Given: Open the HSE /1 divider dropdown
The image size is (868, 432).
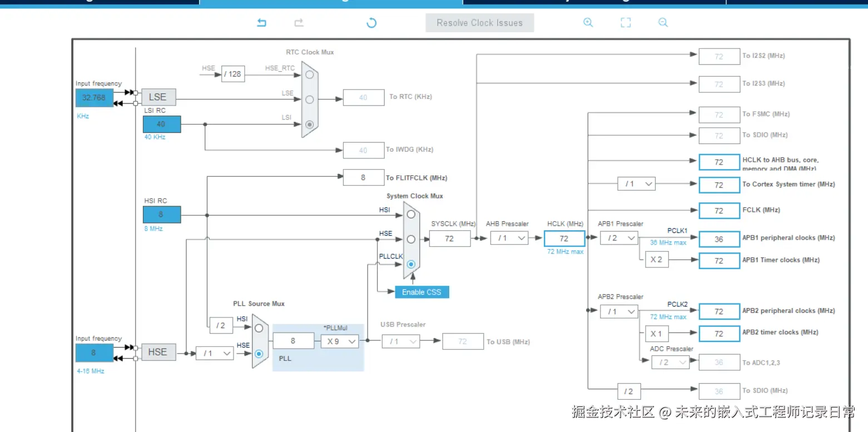Looking at the screenshot, I should [x=215, y=353].
